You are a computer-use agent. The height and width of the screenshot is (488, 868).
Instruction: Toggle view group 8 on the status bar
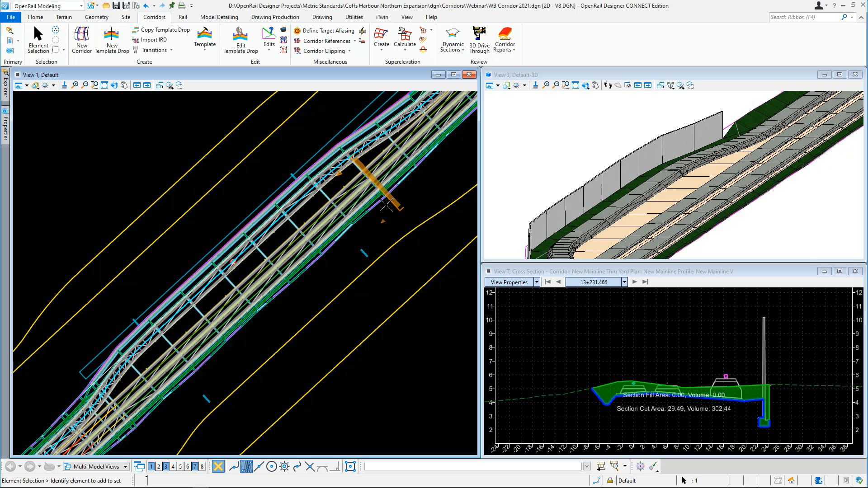(x=202, y=466)
